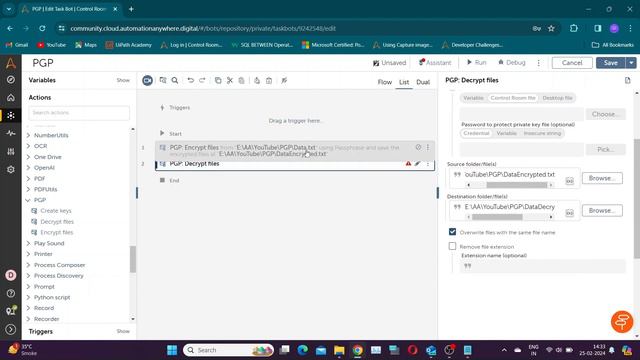Screen dimensions: 640x360
Task: Open the orange chat assistant bubble
Action: coord(622,322)
